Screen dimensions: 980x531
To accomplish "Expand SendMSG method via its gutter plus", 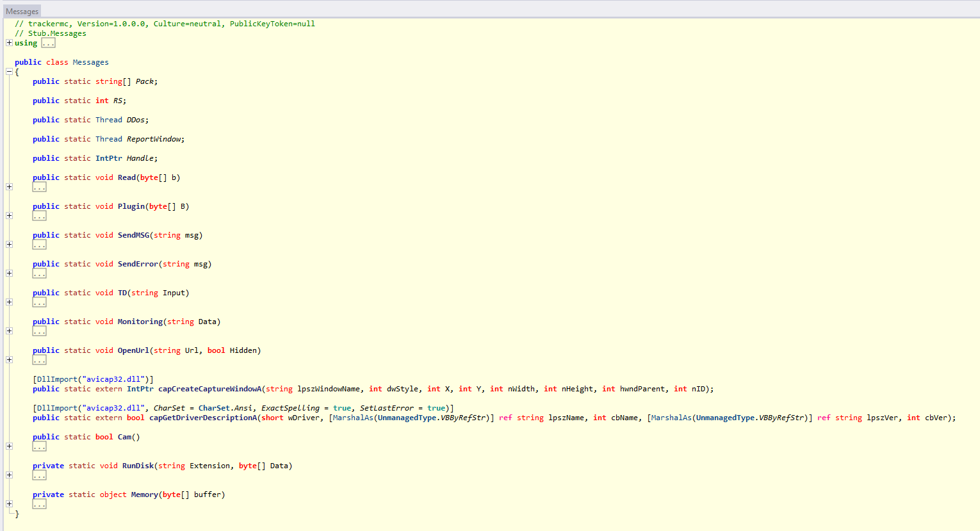I will [9, 245].
